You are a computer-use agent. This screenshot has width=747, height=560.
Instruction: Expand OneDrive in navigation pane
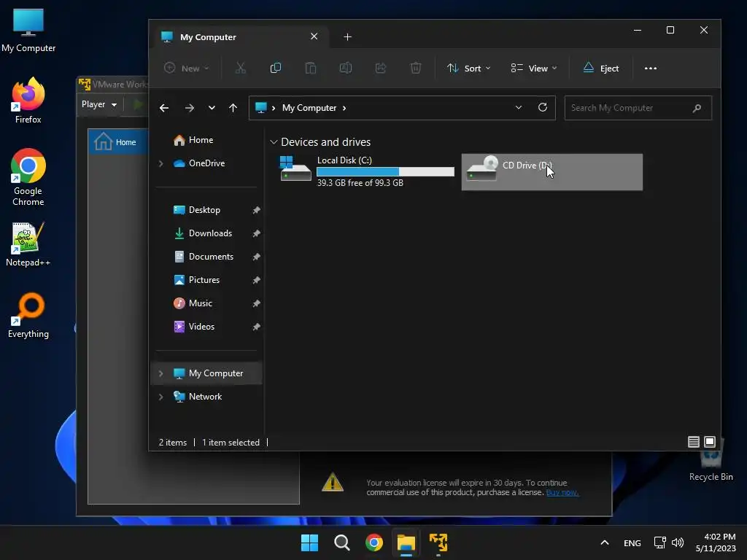(x=161, y=163)
